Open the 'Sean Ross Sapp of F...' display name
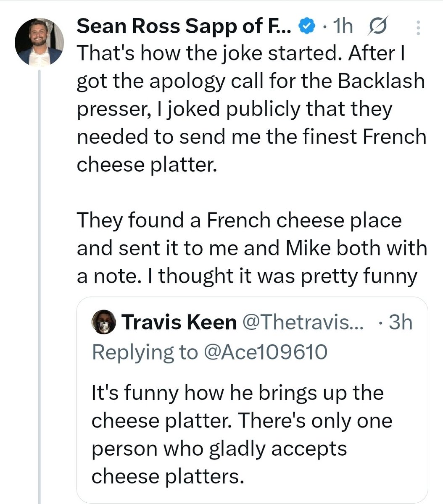 click(x=185, y=27)
